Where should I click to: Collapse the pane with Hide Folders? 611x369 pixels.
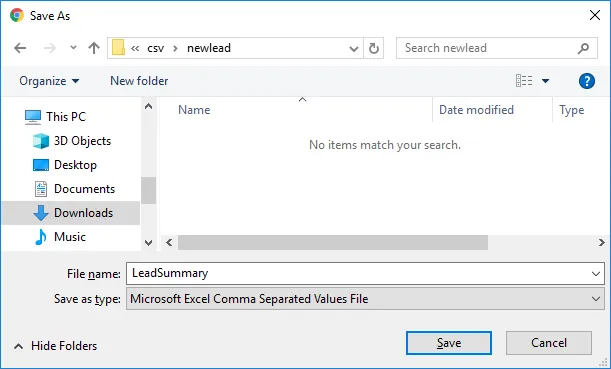pyautogui.click(x=55, y=346)
